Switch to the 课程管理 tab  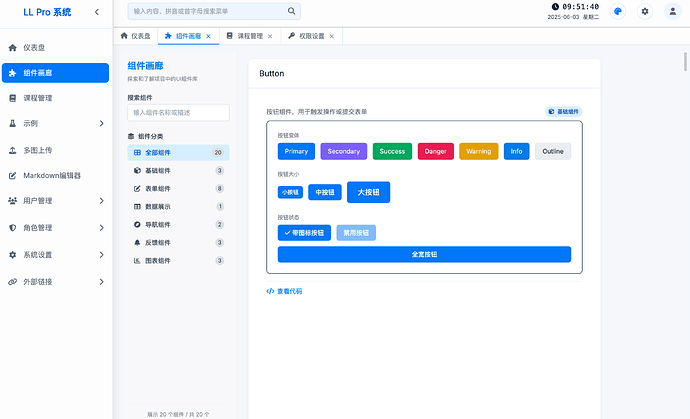coord(250,36)
